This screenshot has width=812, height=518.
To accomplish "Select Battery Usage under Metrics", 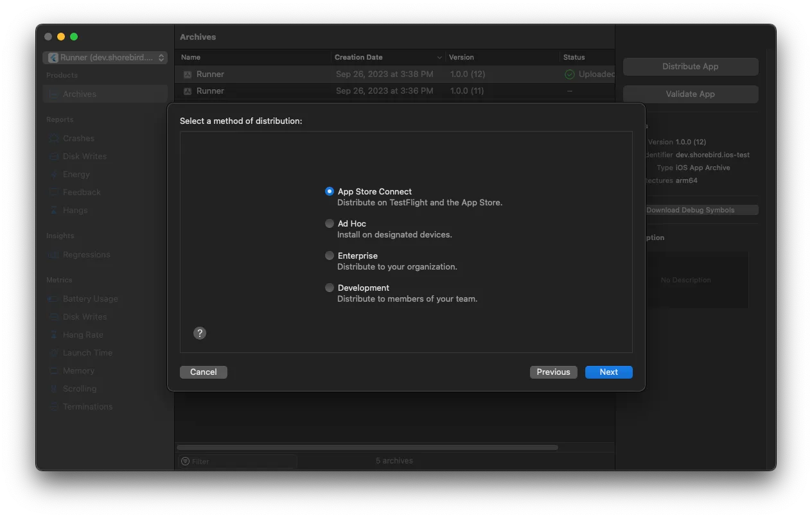I will (x=90, y=298).
